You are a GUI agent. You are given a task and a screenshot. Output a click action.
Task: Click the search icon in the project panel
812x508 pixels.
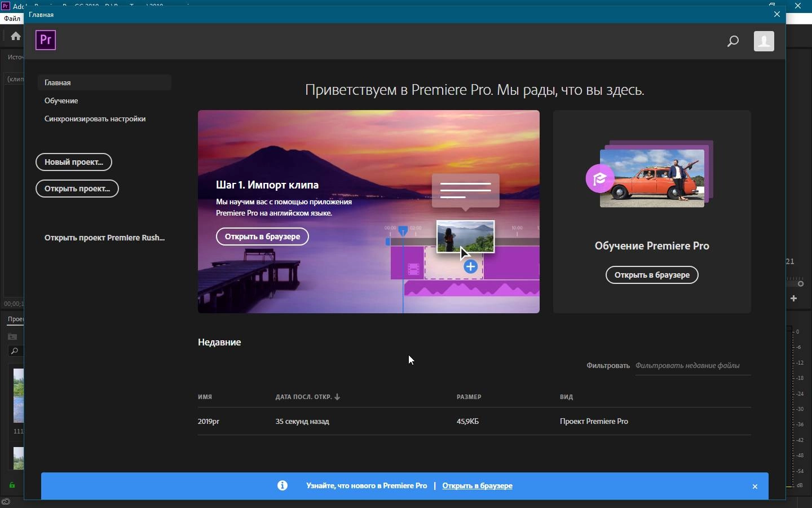(14, 351)
